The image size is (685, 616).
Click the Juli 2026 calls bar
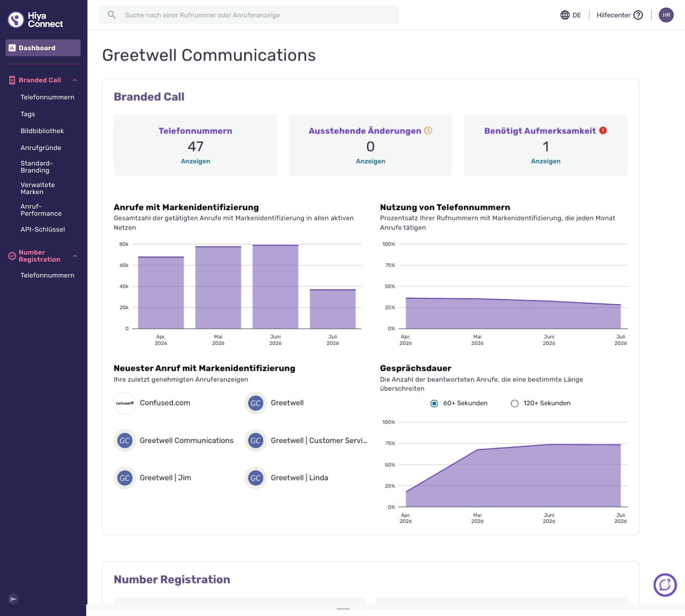point(333,309)
